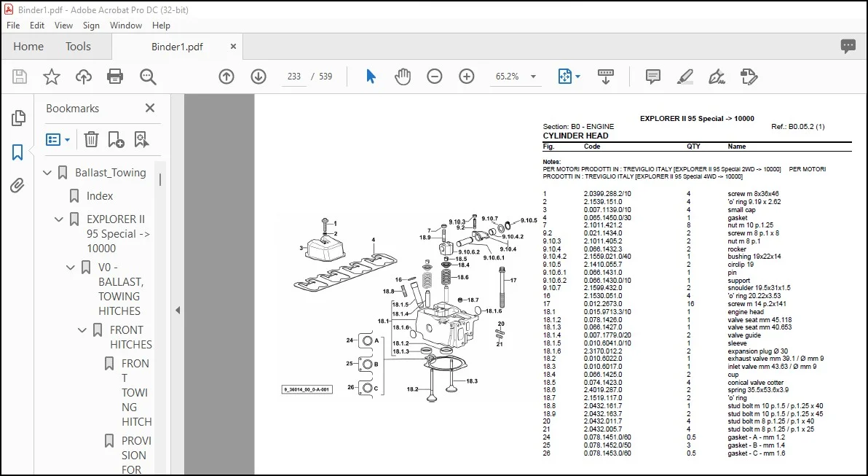This screenshot has width=868, height=476.
Task: Activate the Hand pan tool
Action: tap(403, 77)
